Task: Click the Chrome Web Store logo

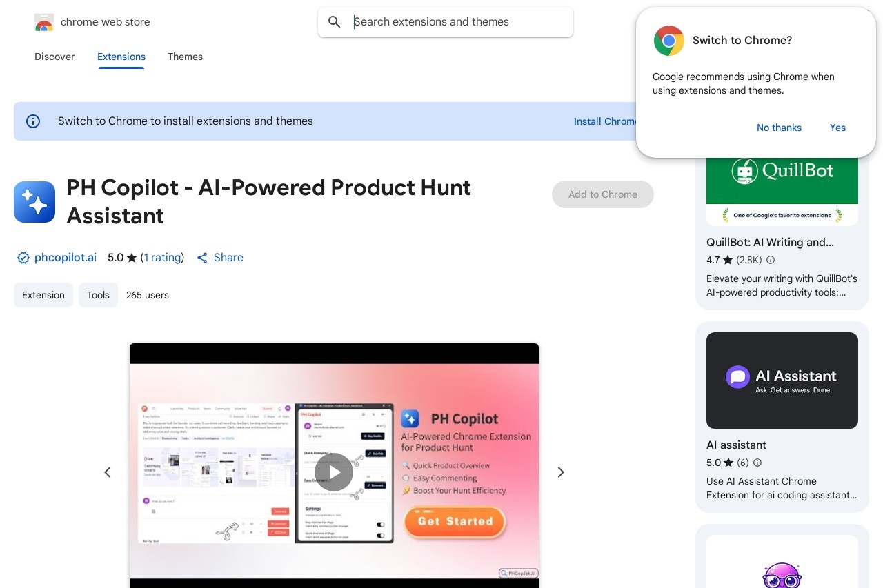Action: click(44, 22)
